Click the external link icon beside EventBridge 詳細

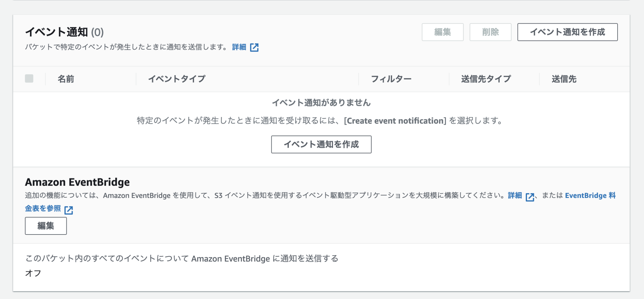pyautogui.click(x=531, y=196)
